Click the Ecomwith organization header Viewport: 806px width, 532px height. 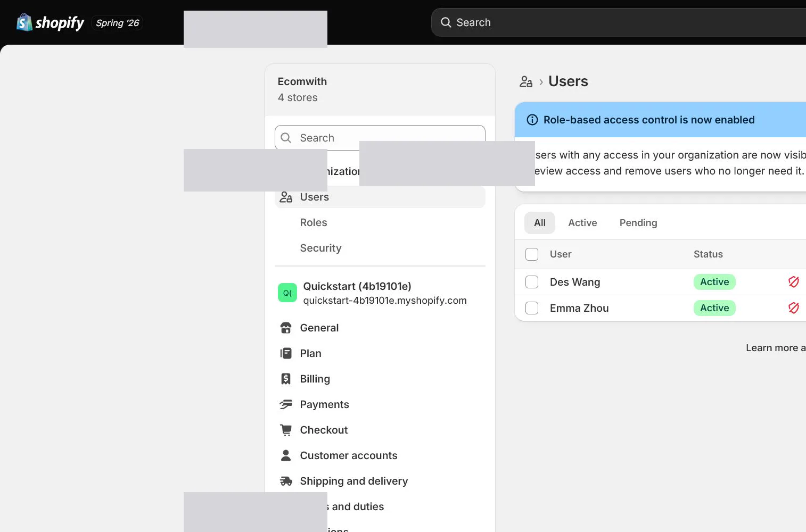pyautogui.click(x=380, y=89)
